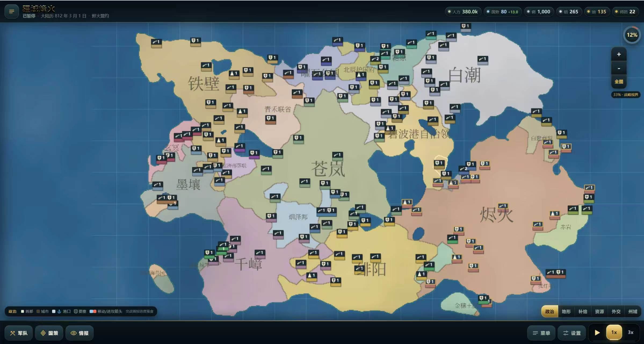The image size is (644, 344).
Task: Switch map mode to 州域
Action: [633, 311]
